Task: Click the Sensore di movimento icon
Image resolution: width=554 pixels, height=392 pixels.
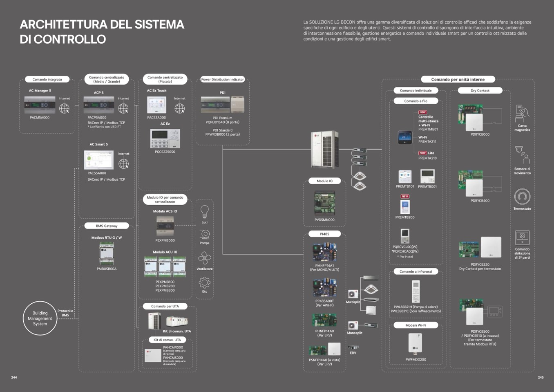Action: tap(522, 155)
